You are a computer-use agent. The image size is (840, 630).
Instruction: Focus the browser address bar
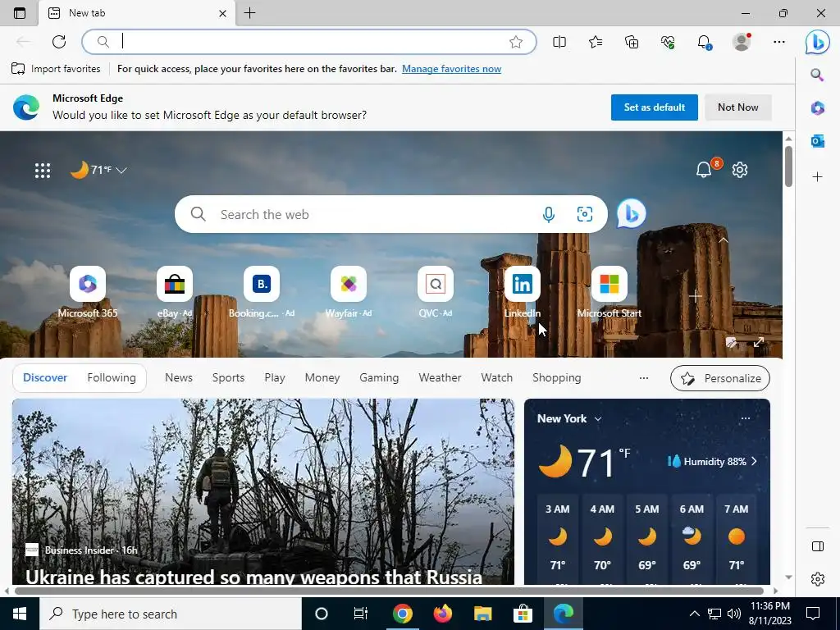pos(309,42)
